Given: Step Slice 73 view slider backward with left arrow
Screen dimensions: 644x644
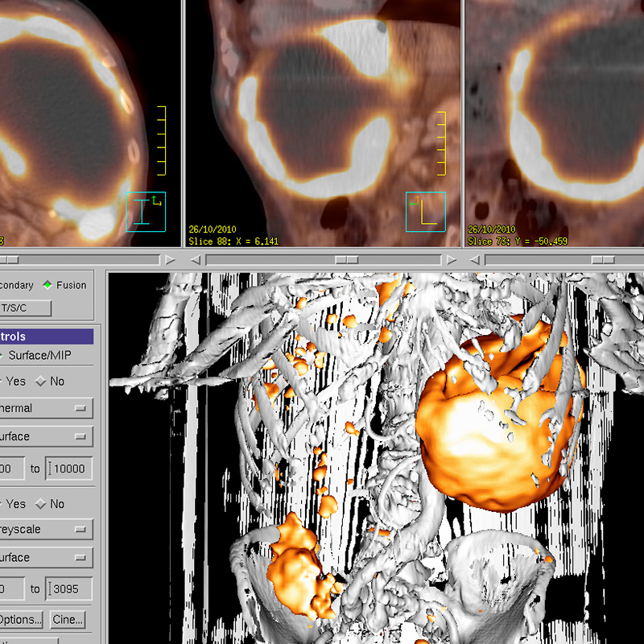Looking at the screenshot, I should (x=475, y=259).
